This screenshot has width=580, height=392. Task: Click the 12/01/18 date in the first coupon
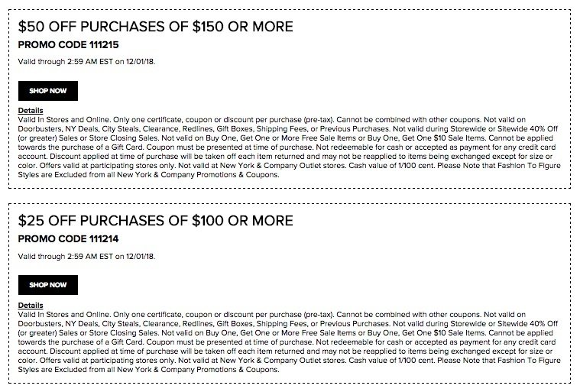140,62
